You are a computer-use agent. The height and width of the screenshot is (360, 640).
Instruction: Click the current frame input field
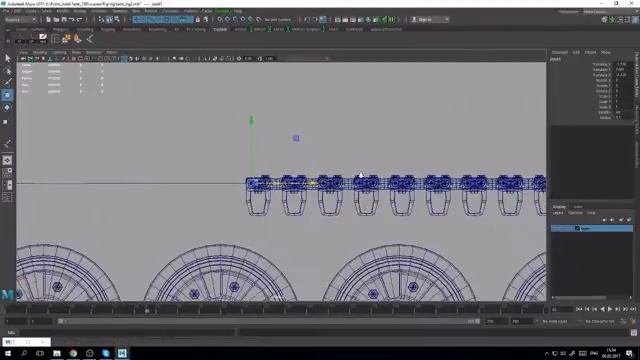(x=562, y=309)
